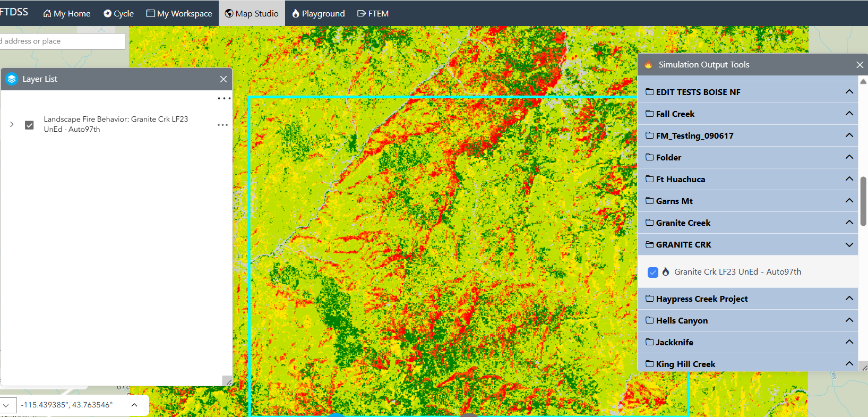The width and height of the screenshot is (868, 417).
Task: Uncheck Granite Crk LF23 UnEd - Auto97th checkbox
Action: [x=653, y=273]
